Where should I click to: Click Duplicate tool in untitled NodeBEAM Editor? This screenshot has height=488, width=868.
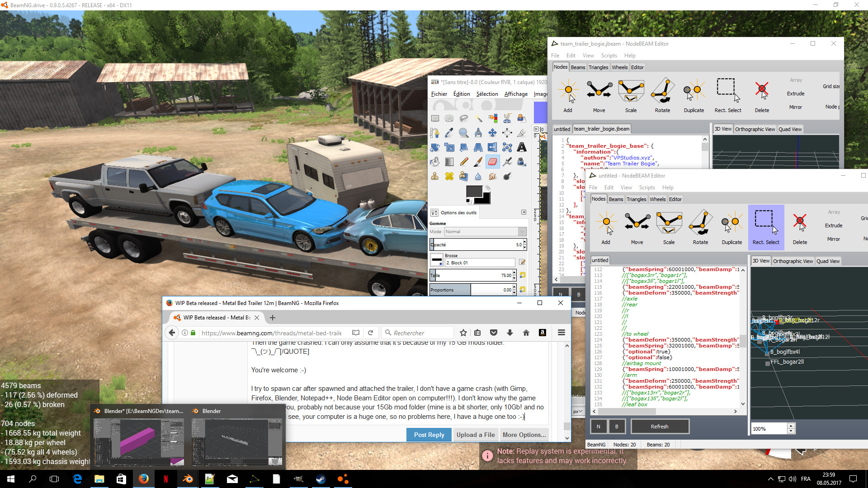click(732, 228)
